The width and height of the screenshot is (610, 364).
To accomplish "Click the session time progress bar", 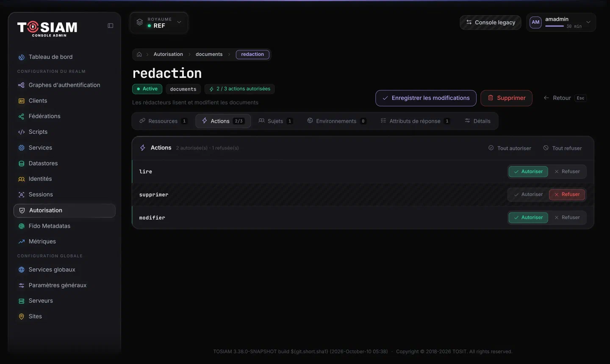I will click(554, 26).
